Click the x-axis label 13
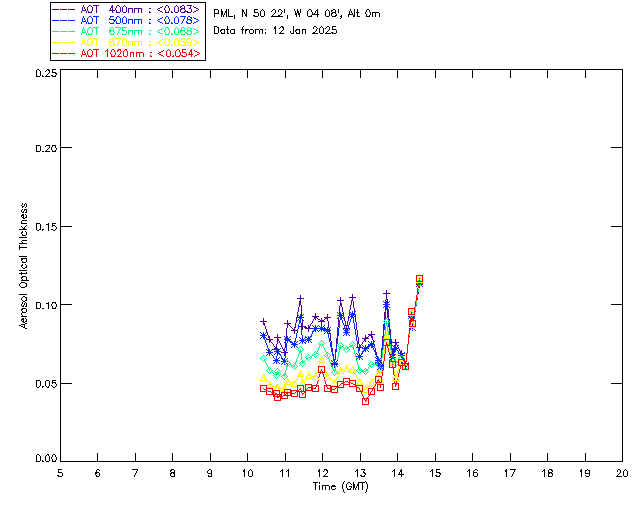The width and height of the screenshot is (640, 512). (360, 473)
